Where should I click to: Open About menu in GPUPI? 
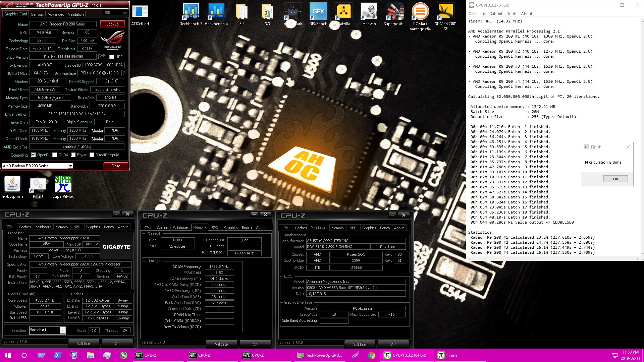coord(527,14)
